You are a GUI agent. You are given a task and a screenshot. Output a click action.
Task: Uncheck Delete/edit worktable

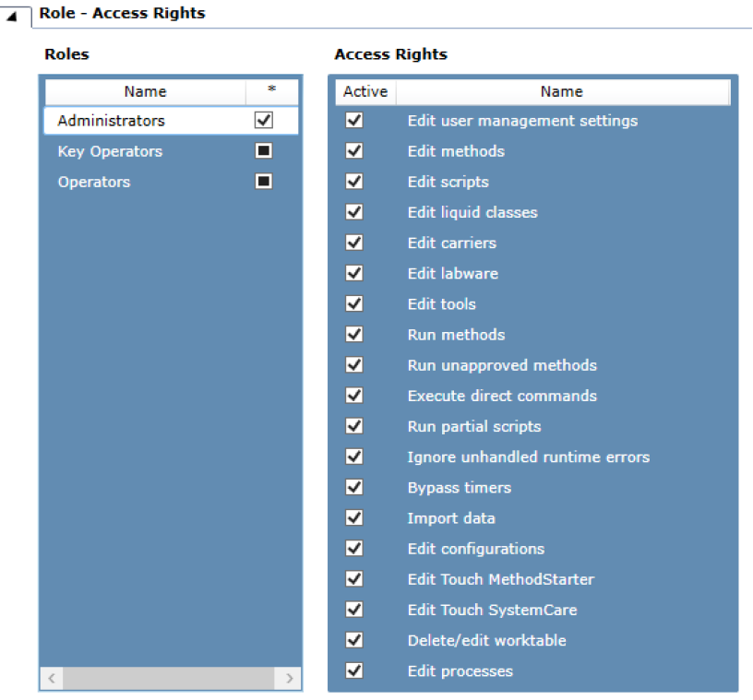pyautogui.click(x=353, y=639)
